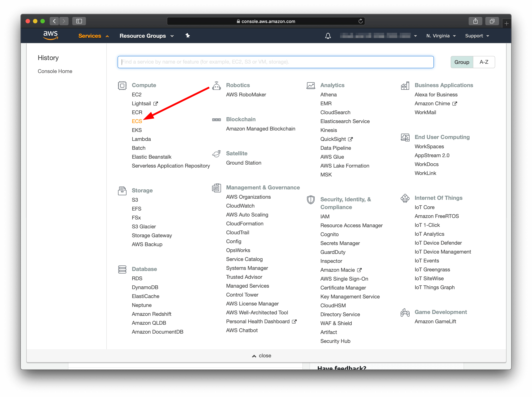
Task: Focus the Find a service search field
Action: (275, 62)
